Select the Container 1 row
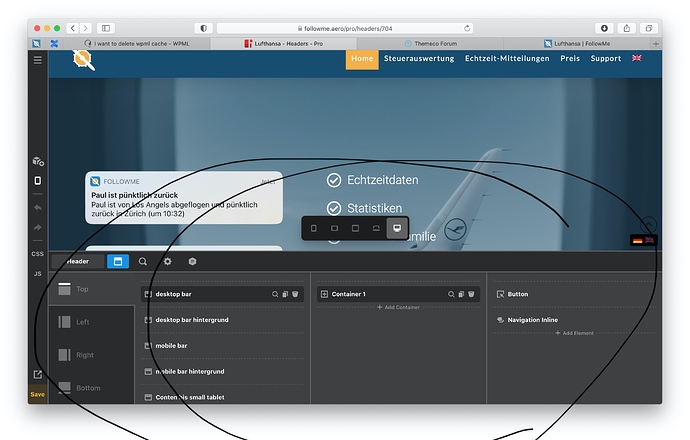 398,294
